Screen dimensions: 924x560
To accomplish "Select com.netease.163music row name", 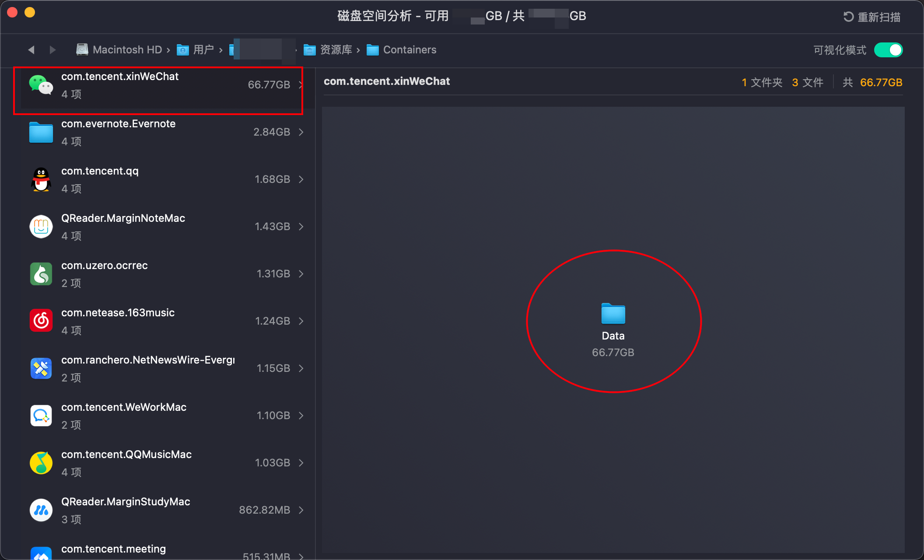I will click(x=118, y=313).
